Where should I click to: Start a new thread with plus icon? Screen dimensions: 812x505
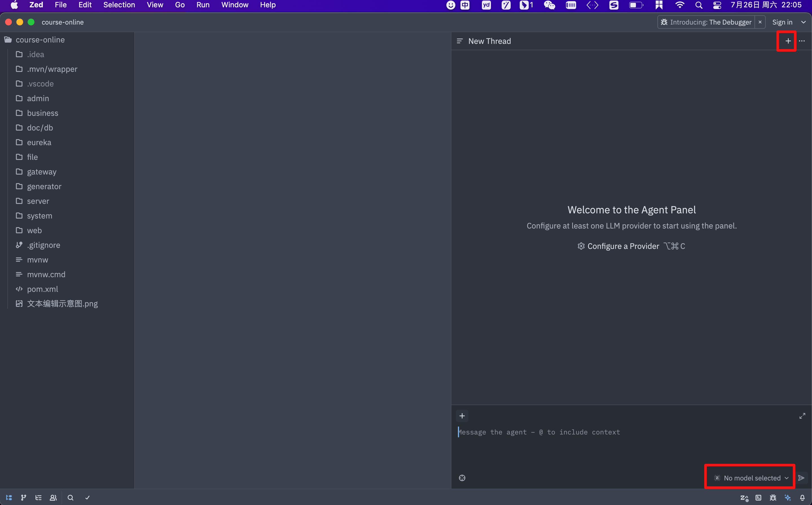[788, 41]
